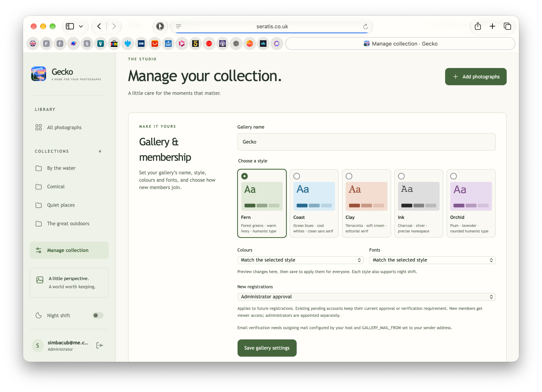Choose the Clay style radio button
The image size is (542, 392).
349,176
